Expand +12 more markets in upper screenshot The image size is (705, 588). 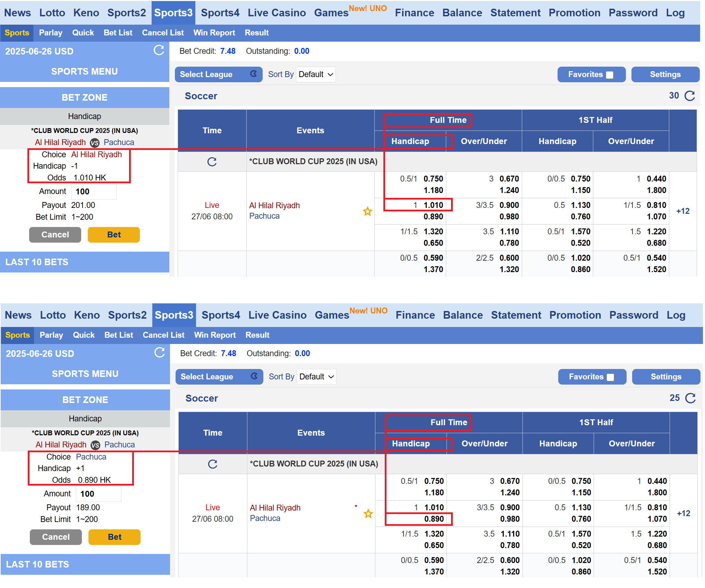pos(683,211)
